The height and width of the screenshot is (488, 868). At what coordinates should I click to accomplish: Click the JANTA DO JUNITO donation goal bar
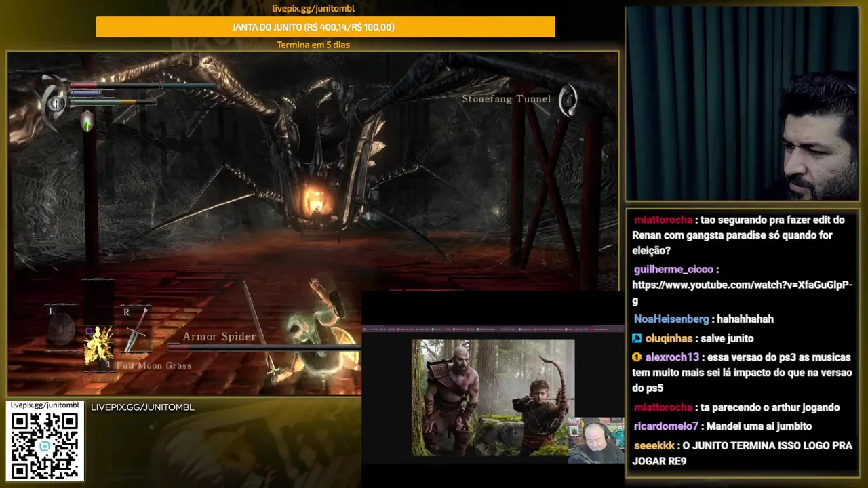pos(325,27)
